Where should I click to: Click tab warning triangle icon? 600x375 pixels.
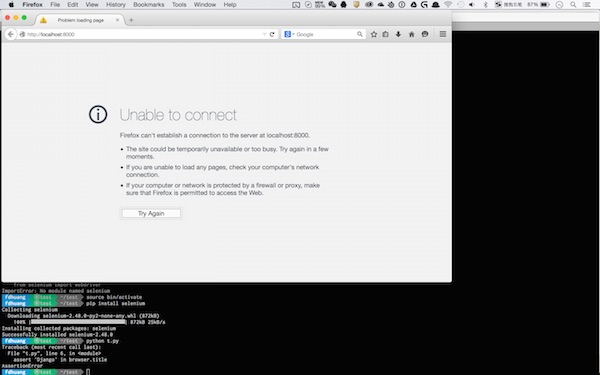click(x=43, y=20)
